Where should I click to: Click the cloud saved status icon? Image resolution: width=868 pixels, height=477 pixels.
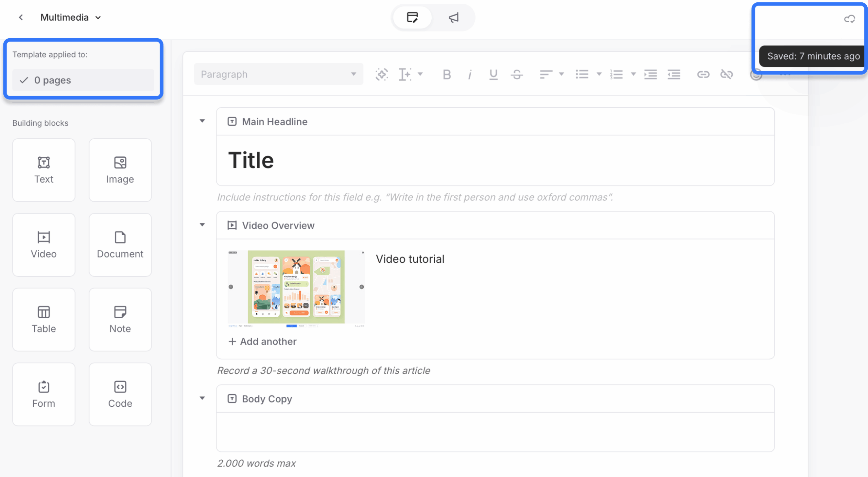pos(849,19)
